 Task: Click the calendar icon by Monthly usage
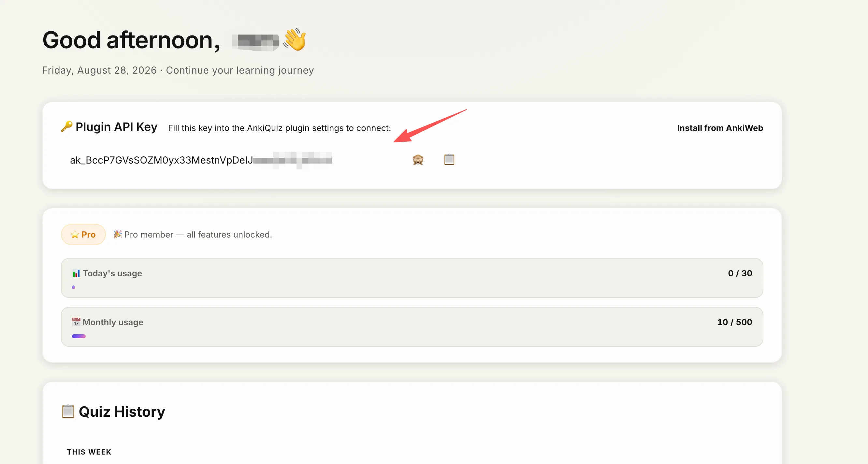(x=76, y=322)
